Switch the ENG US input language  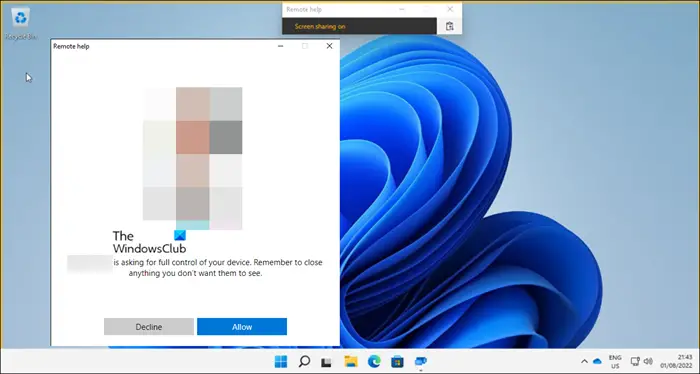point(615,362)
